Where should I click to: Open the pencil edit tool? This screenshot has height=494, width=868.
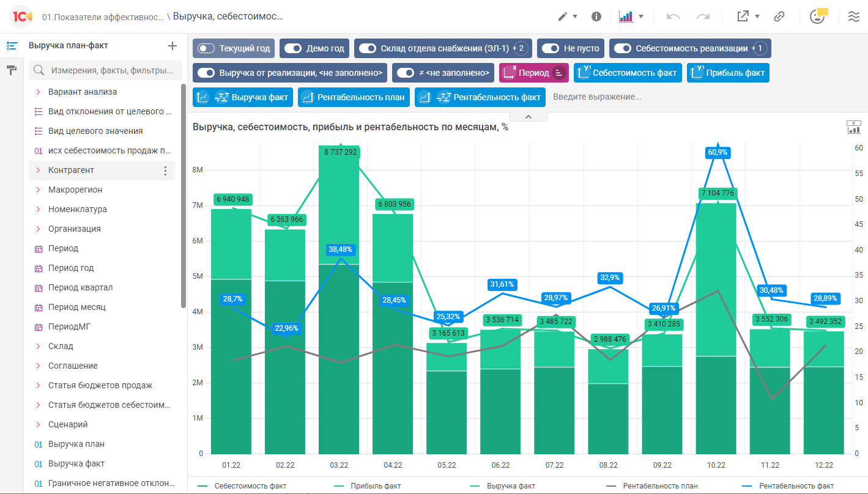[x=563, y=17]
